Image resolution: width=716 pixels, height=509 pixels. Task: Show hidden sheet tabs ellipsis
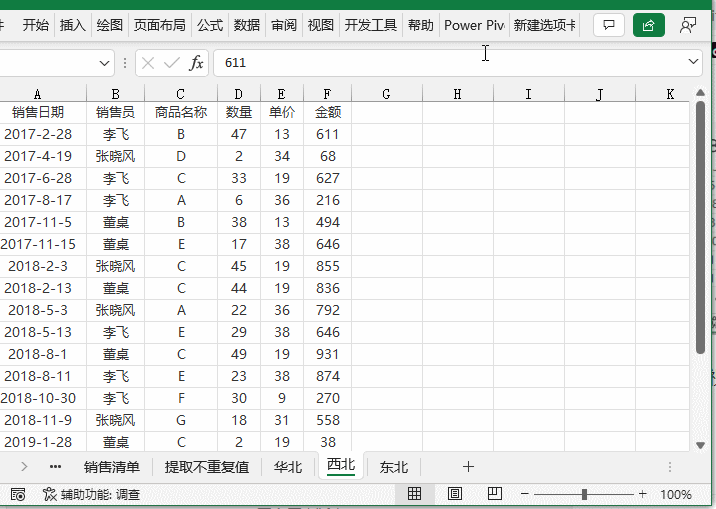tap(55, 467)
